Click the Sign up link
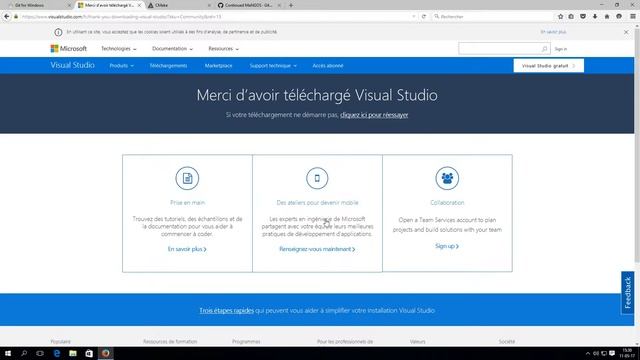This screenshot has width=640, height=360. click(x=447, y=246)
